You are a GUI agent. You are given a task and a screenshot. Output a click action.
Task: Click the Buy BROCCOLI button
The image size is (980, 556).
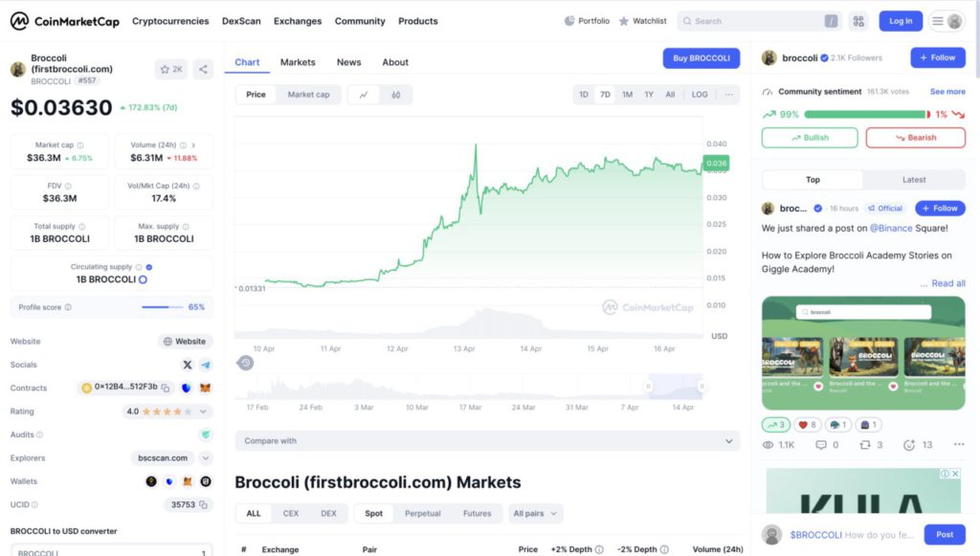(702, 58)
